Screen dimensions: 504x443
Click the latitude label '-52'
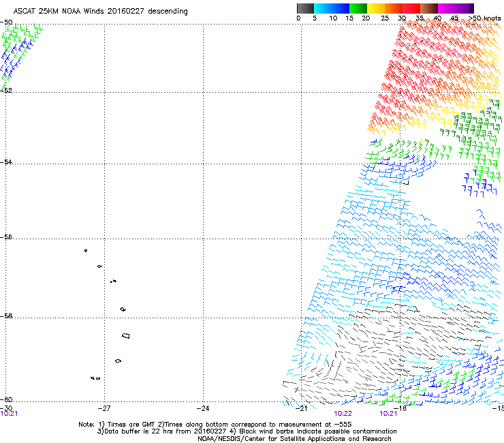tap(6, 91)
